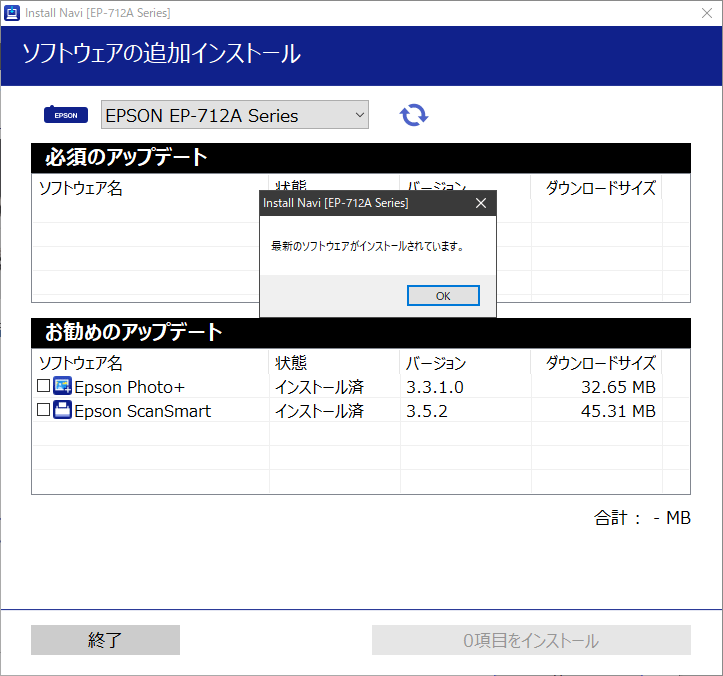
Task: Click version 3.5.2 cell
Action: (x=427, y=411)
